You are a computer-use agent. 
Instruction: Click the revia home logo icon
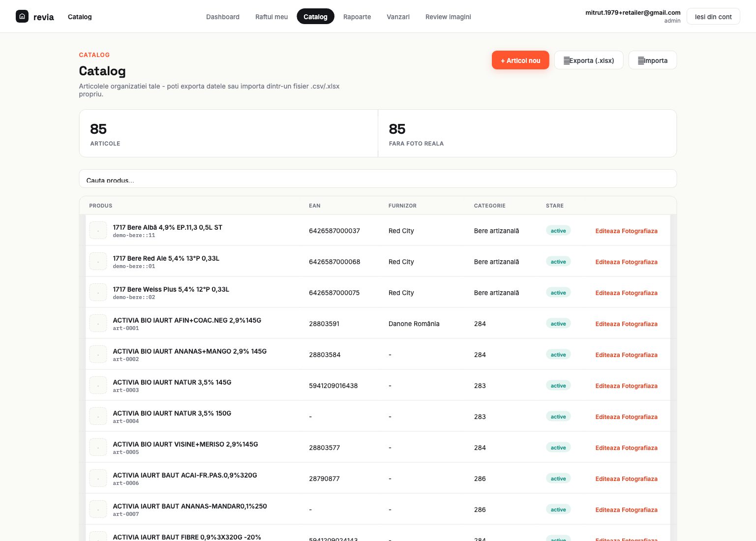(22, 16)
